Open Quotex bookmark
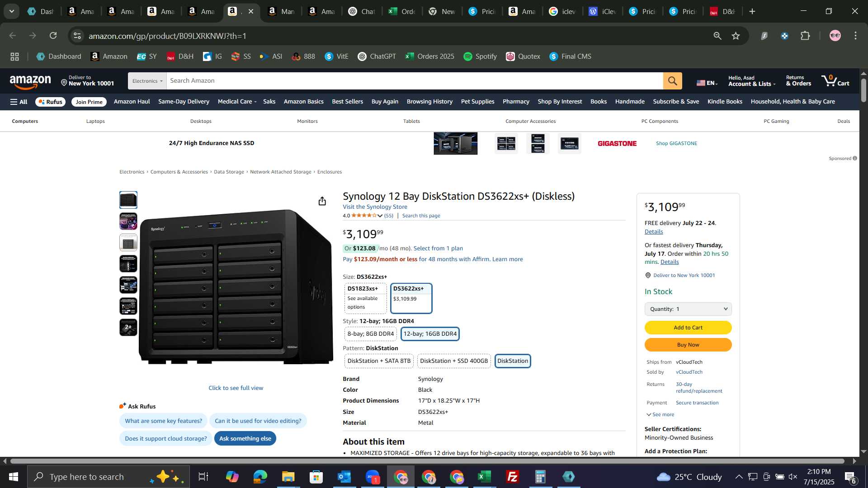 pos(523,56)
